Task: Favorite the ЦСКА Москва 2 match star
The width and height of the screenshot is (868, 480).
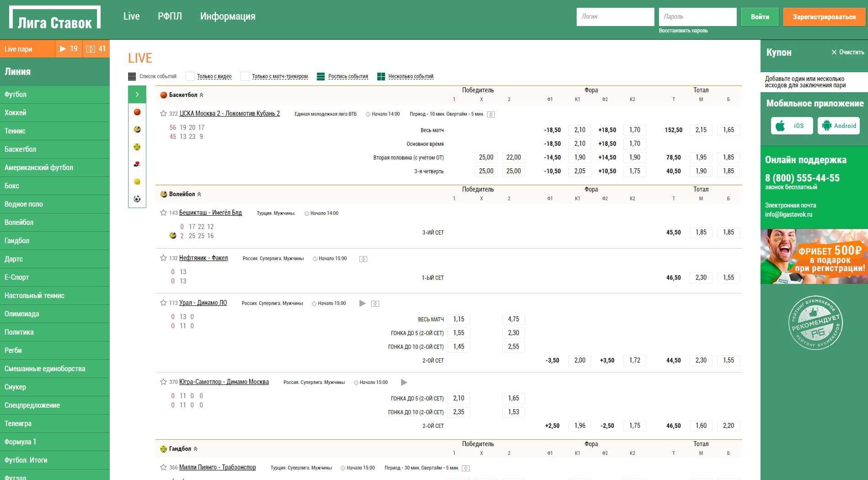Action: coord(163,113)
